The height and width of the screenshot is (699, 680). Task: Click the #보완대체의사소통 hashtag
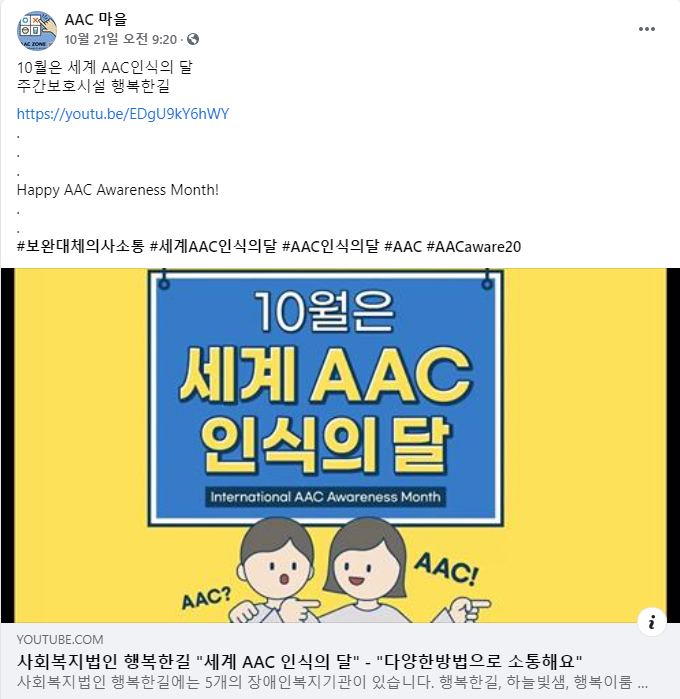point(81,247)
